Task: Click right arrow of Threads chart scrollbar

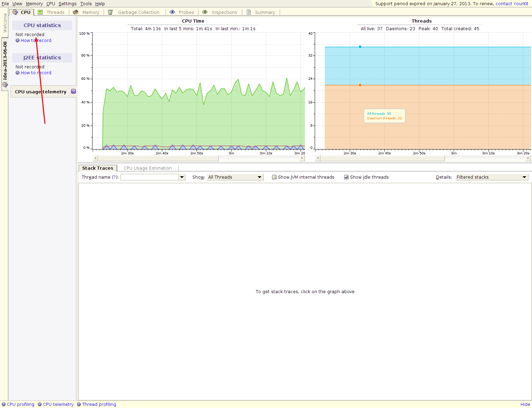Action: point(528,158)
